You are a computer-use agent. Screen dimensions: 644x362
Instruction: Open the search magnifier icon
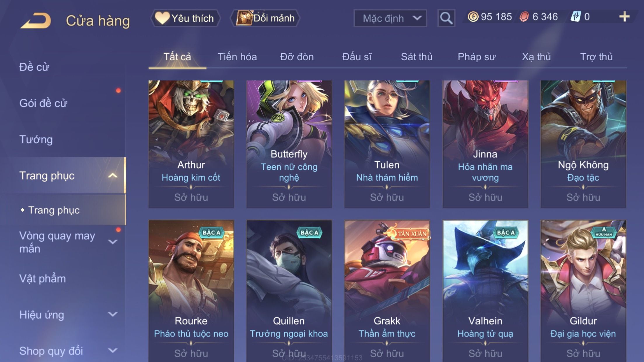click(446, 18)
